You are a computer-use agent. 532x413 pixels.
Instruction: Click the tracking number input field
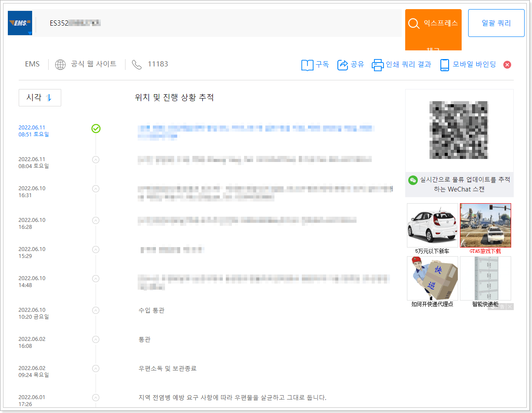(217, 23)
